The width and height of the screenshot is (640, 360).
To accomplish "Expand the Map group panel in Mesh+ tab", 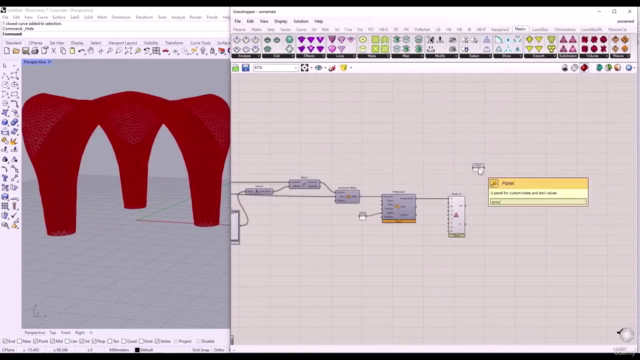I will [407, 56].
